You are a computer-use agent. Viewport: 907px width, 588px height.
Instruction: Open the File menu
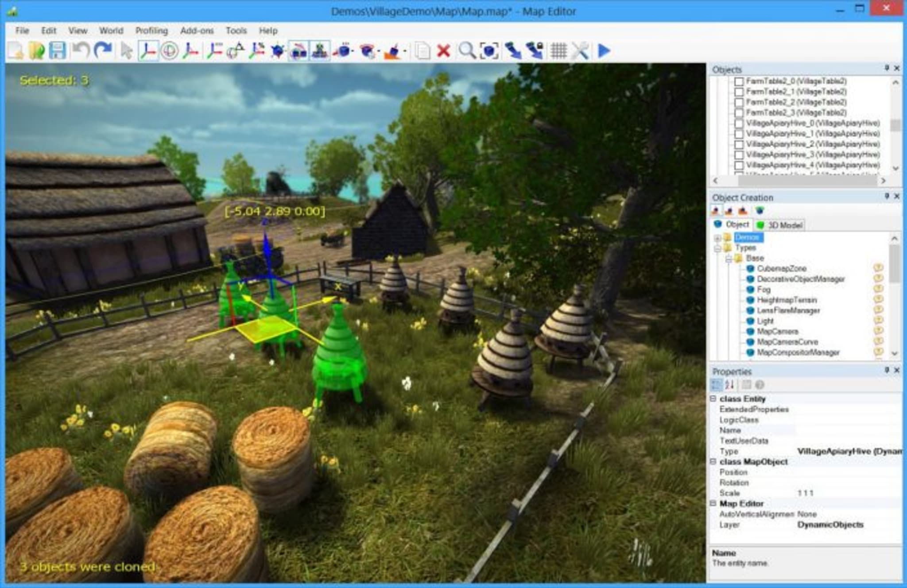click(22, 31)
